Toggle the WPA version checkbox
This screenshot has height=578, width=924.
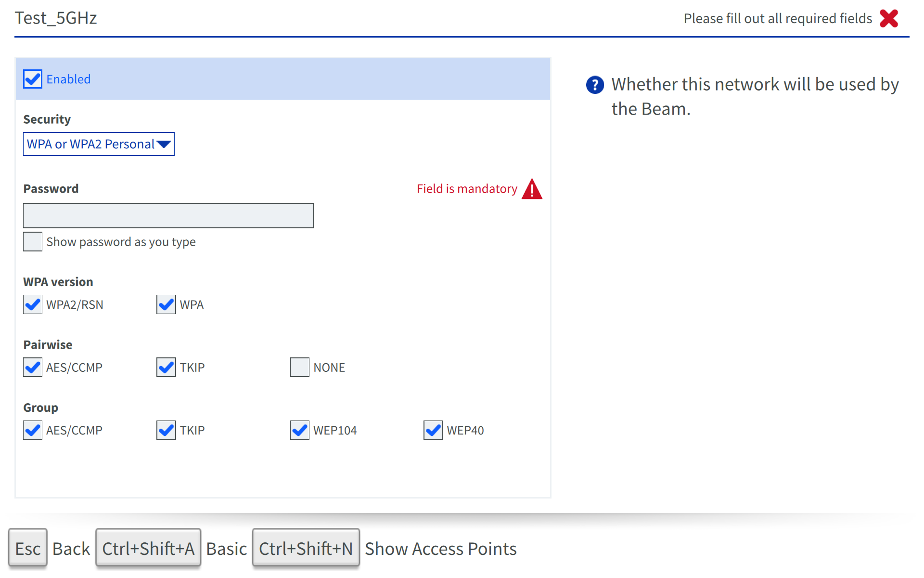pyautogui.click(x=166, y=304)
